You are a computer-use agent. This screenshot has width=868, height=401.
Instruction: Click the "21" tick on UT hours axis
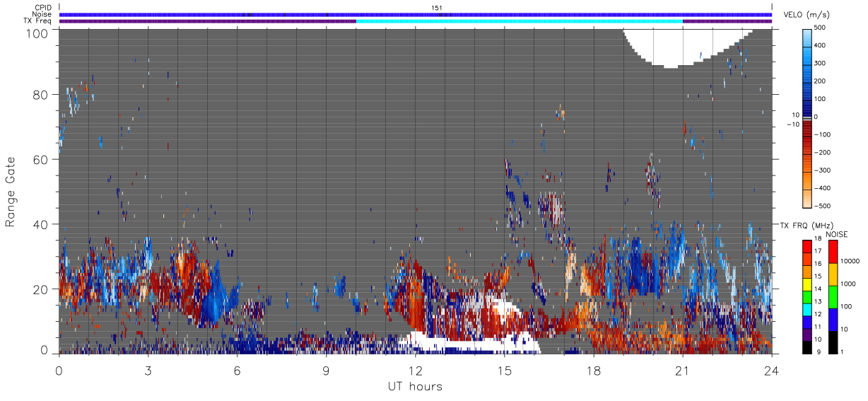pyautogui.click(x=683, y=369)
